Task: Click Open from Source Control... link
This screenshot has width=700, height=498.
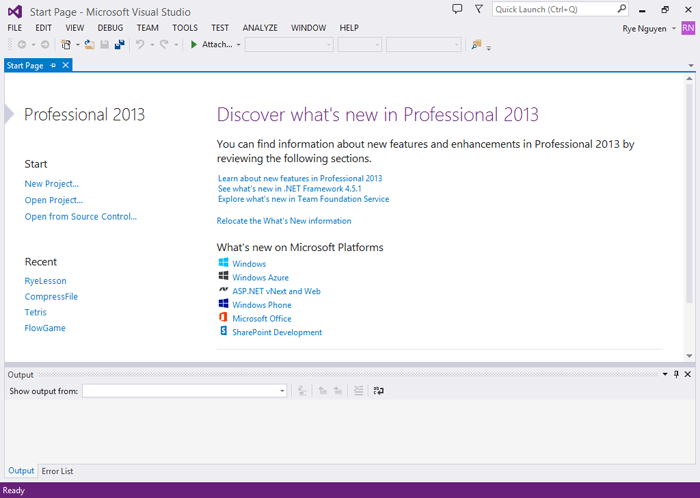Action: [81, 217]
